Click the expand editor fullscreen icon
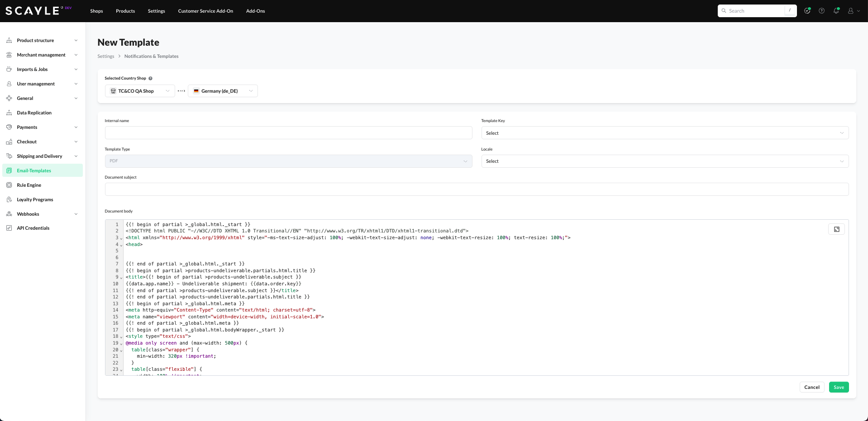Screen dimensions: 868x421 coord(836,229)
